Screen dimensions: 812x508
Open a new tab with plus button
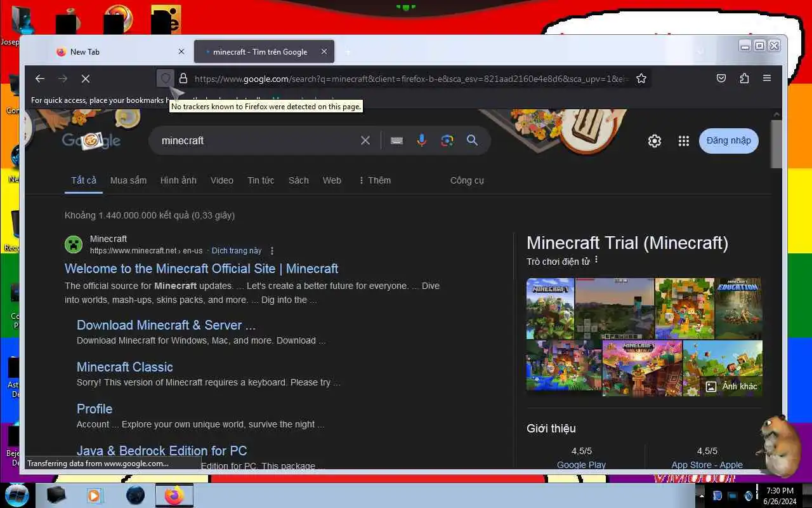348,52
